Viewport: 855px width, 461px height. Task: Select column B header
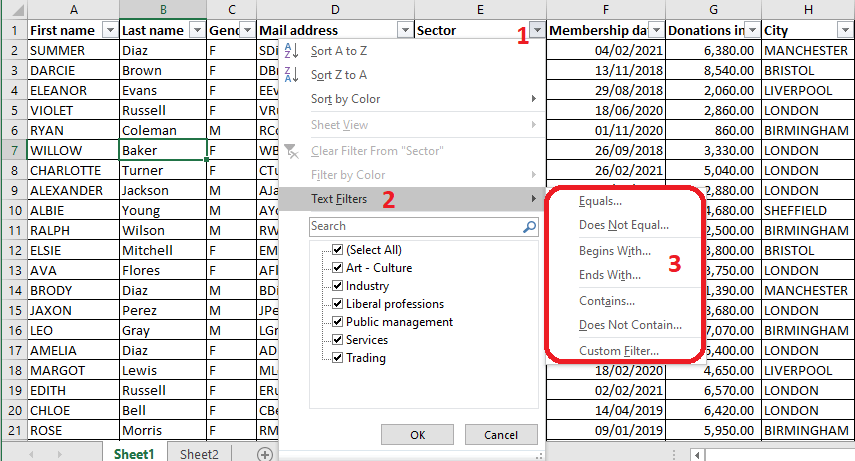(x=163, y=9)
